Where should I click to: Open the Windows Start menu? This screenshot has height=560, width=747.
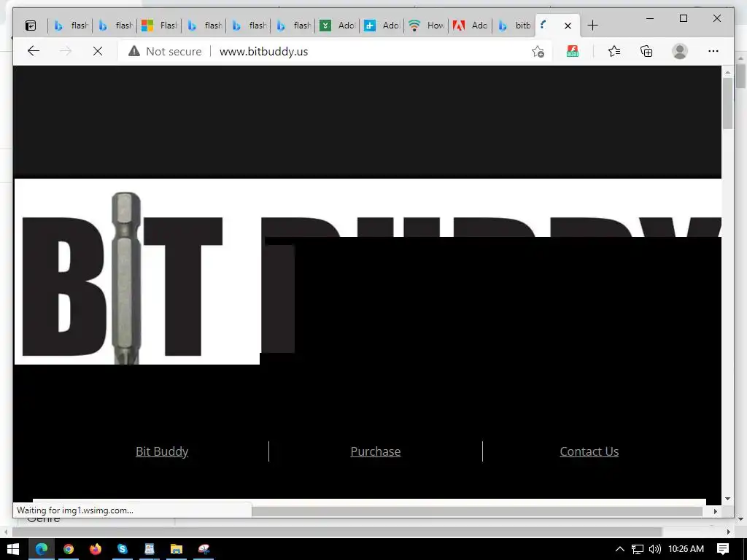[13, 549]
